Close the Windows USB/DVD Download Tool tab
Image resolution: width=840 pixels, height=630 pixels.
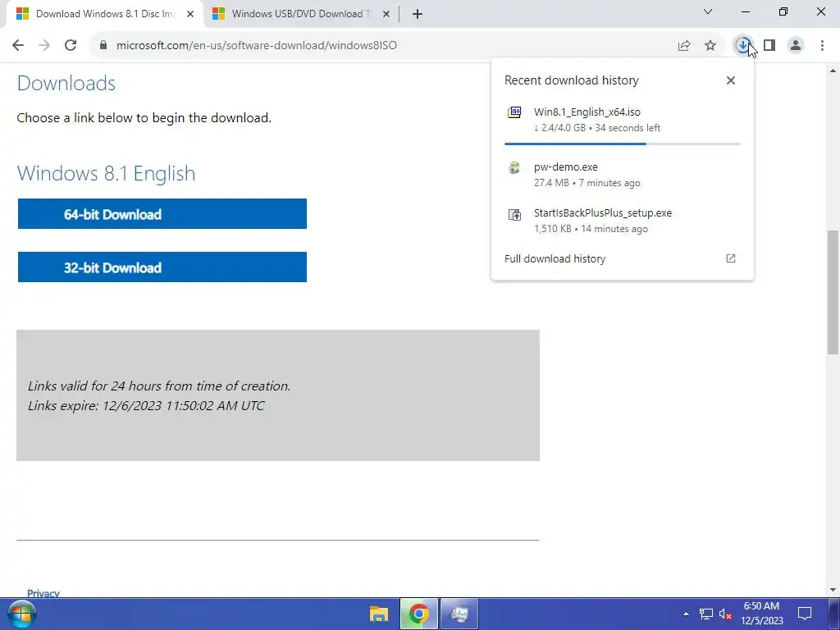pyautogui.click(x=386, y=14)
